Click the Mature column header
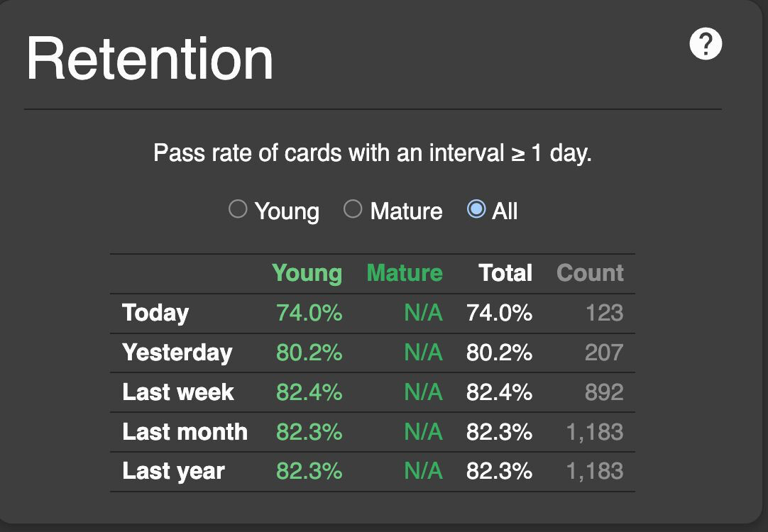 (405, 273)
